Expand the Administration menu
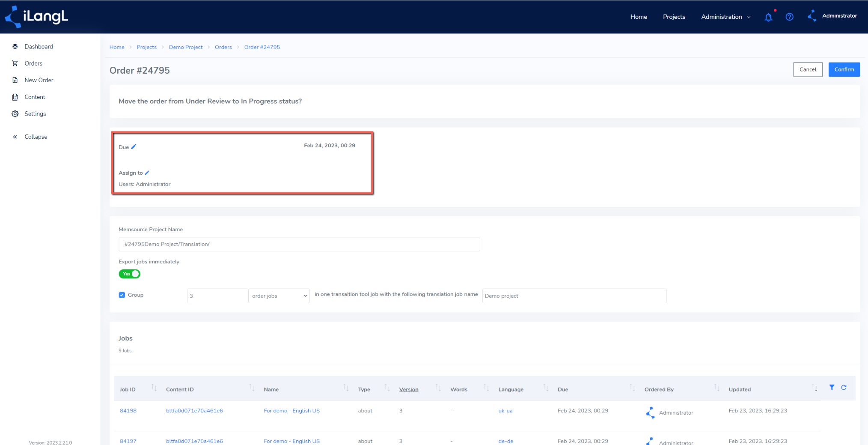The image size is (868, 445). pos(725,17)
